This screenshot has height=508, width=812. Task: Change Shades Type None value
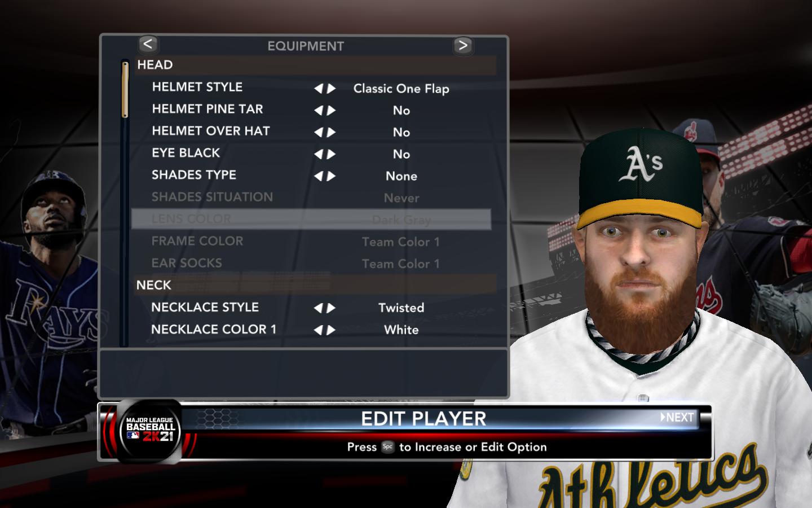click(x=401, y=176)
